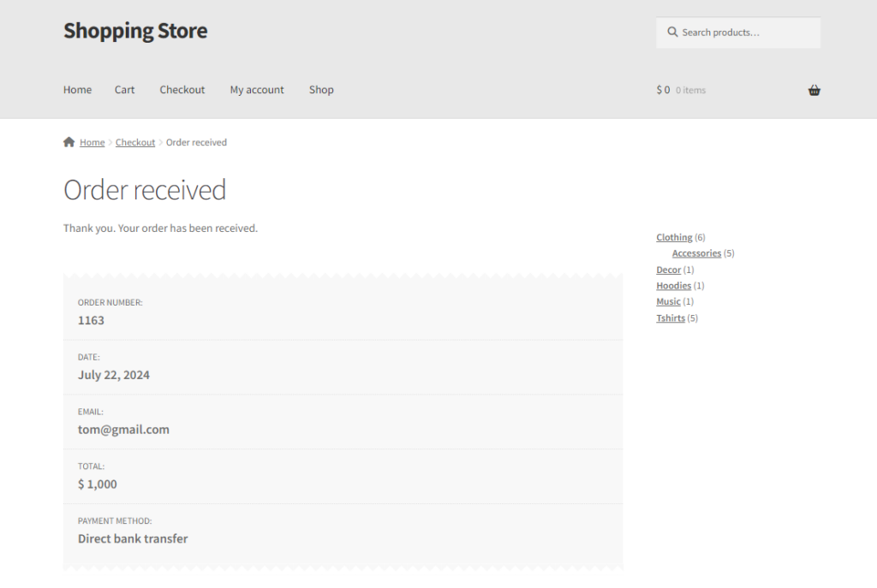The image size is (877, 588).
Task: Click the date July 22, 2024
Action: [114, 375]
